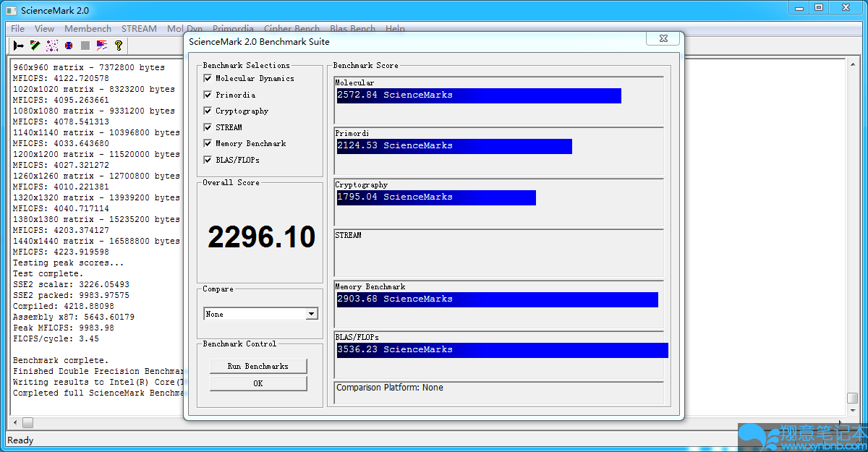Screen dimensions: 868x452
Task: Click the log line "MFLOPS: 4095.263661"
Action: (x=61, y=100)
